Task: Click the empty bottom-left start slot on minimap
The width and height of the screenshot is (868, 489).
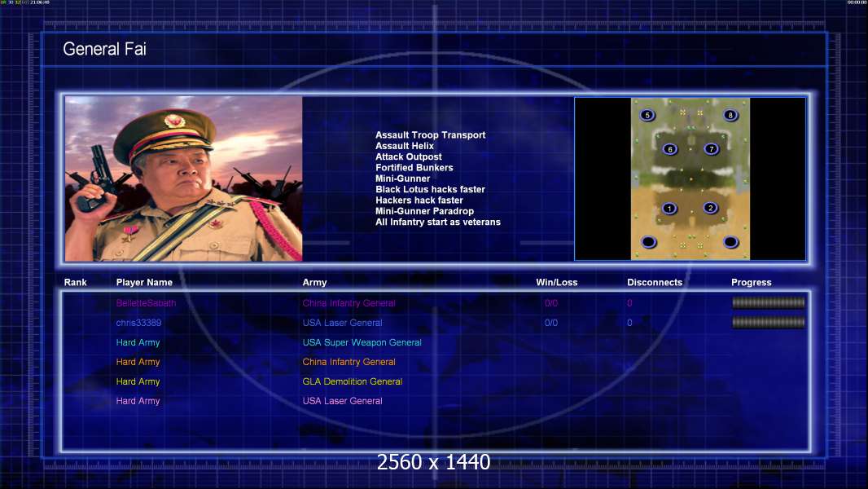Action: pyautogui.click(x=648, y=242)
